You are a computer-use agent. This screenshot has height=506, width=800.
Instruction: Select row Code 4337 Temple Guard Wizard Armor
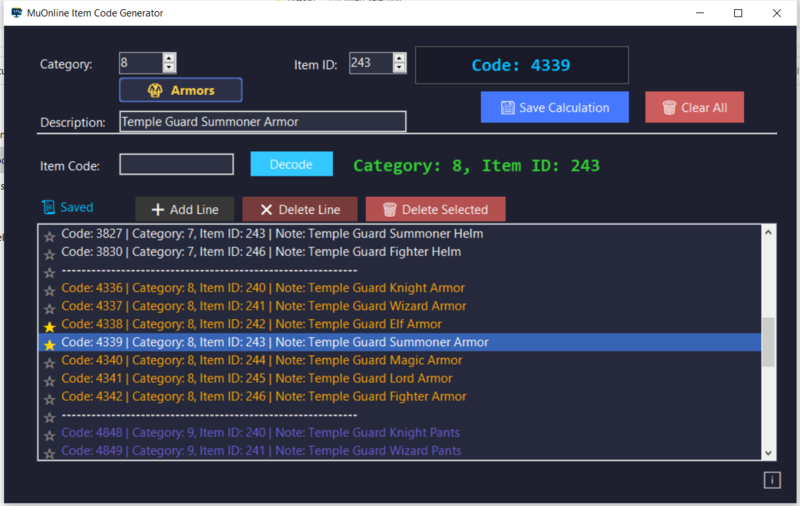(400, 306)
